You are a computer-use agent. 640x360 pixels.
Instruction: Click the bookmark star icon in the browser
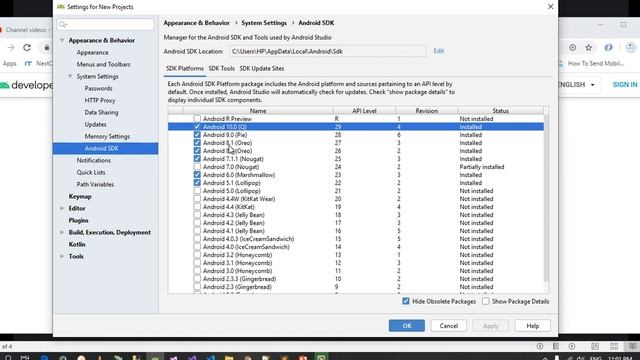pos(589,48)
